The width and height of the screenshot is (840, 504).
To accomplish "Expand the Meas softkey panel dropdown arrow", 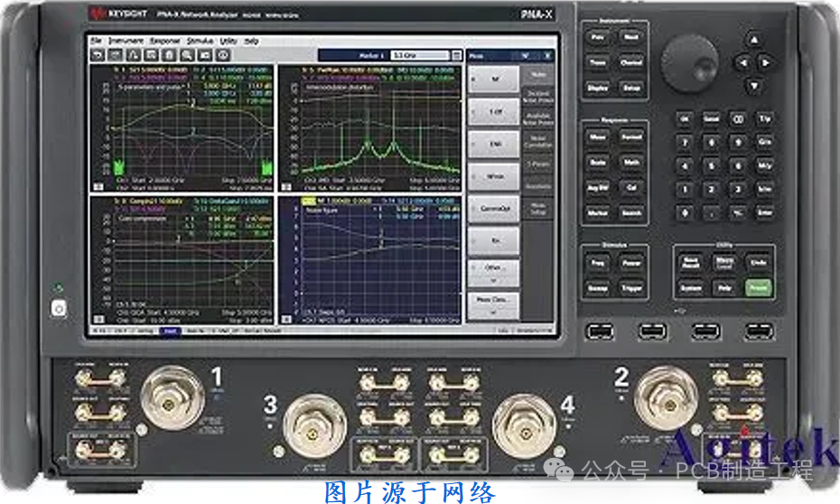I will coord(525,55).
